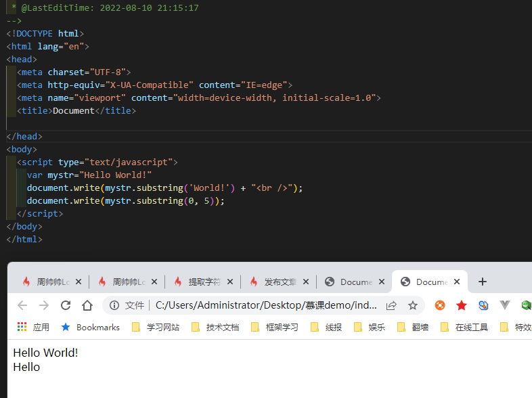Screen dimensions: 532x398
Task: Click the opening script tag line
Action: pos(97,162)
